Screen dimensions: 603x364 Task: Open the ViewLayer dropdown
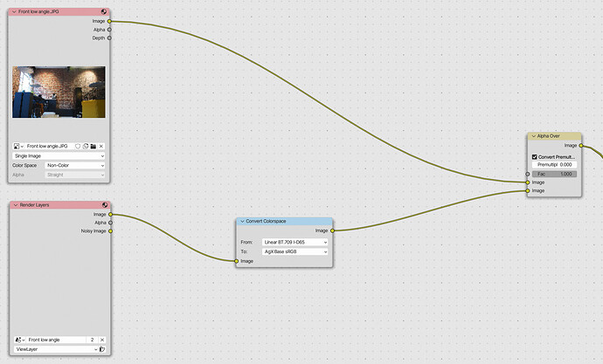point(56,349)
